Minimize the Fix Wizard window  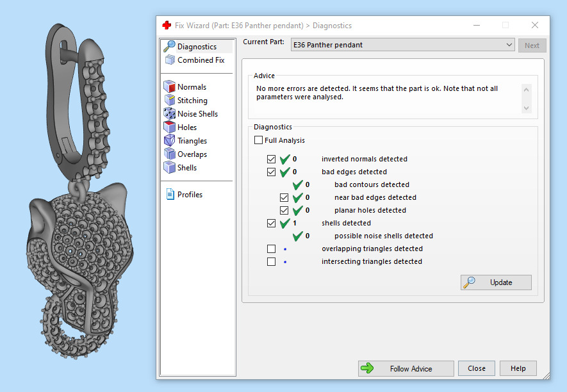click(x=477, y=26)
